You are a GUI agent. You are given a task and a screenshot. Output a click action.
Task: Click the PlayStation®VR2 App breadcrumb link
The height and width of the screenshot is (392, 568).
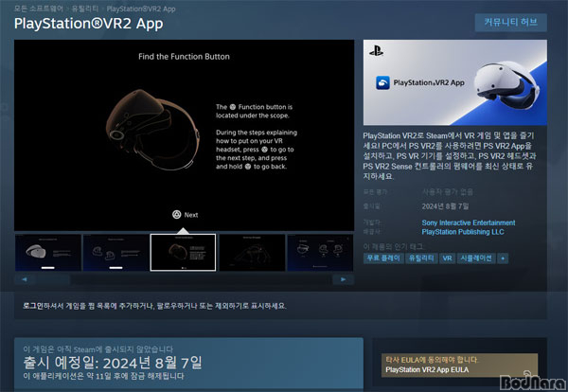pos(141,9)
